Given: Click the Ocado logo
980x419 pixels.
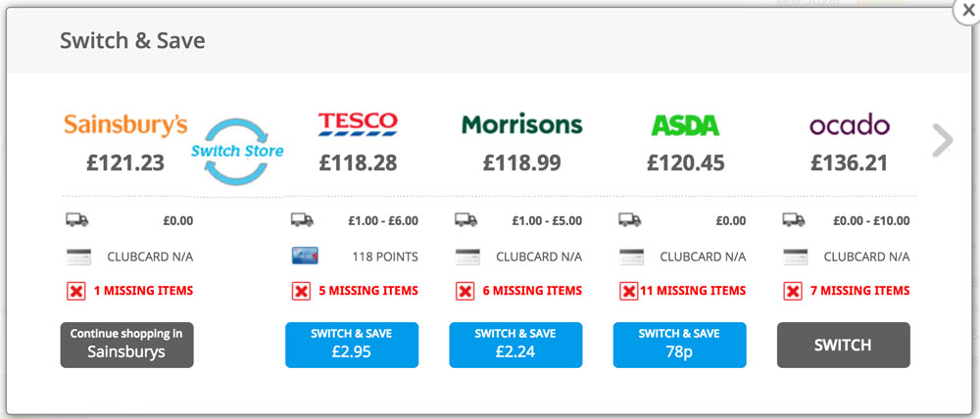Looking at the screenshot, I should [x=850, y=125].
